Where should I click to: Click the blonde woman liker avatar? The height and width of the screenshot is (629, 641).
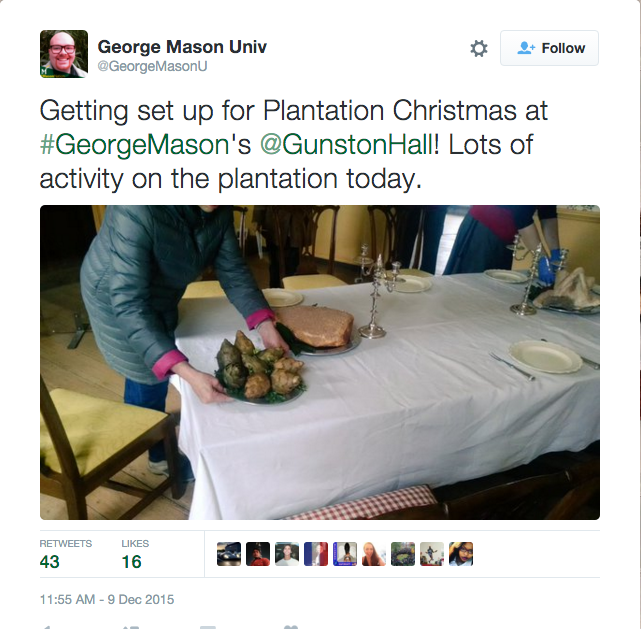click(374, 554)
